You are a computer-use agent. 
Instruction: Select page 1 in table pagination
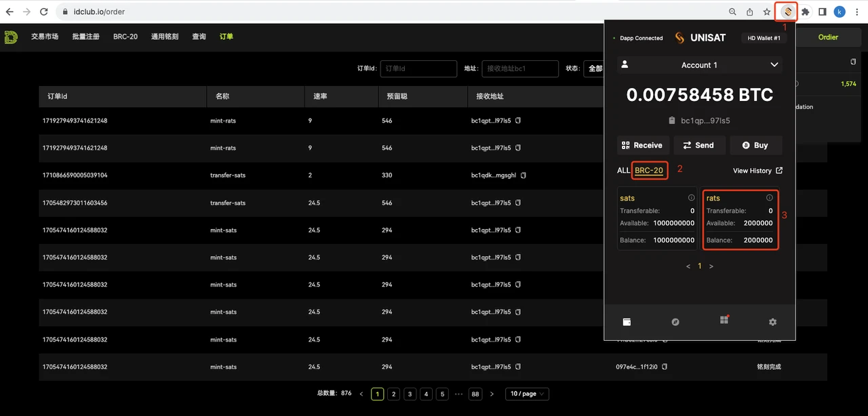click(378, 394)
